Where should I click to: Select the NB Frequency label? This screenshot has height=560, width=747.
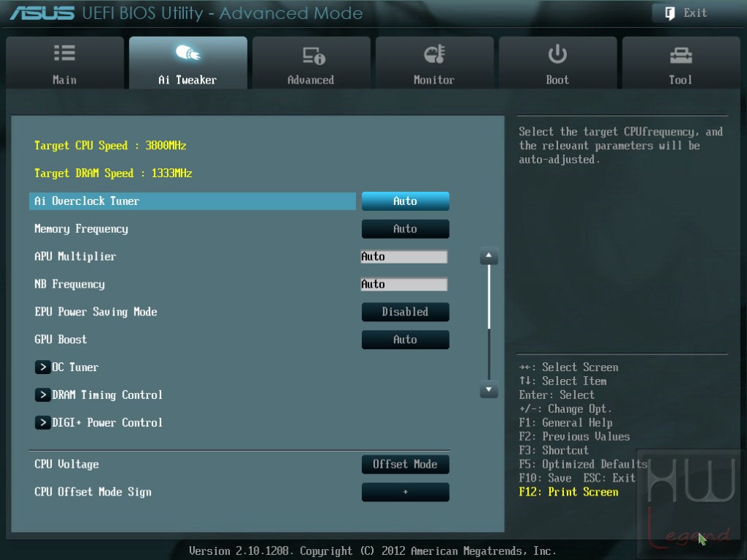(x=70, y=284)
